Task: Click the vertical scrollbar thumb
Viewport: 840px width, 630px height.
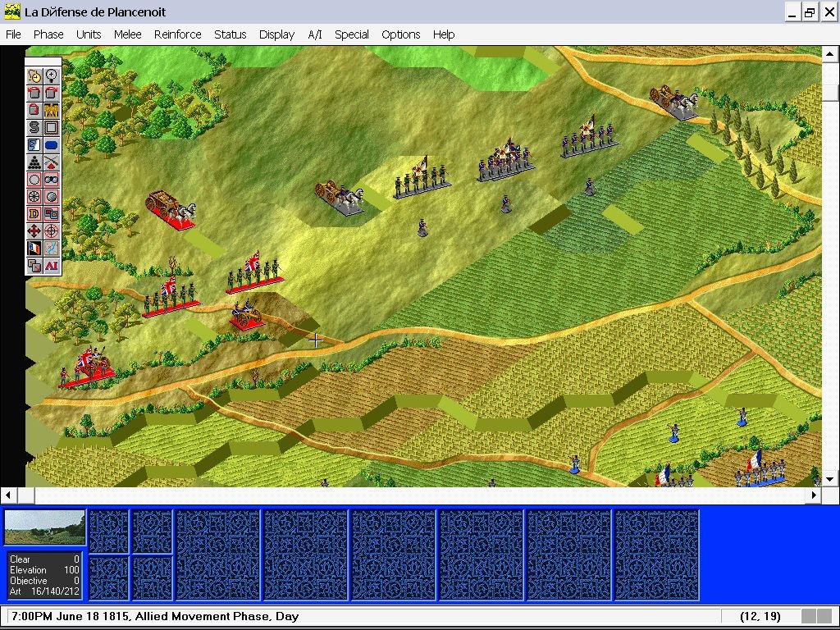Action: tap(830, 93)
